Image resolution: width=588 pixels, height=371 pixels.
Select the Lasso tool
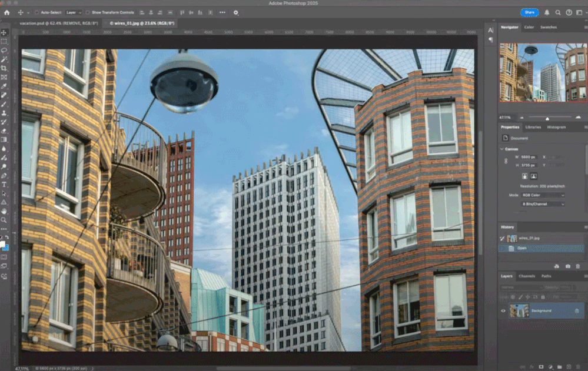4,51
